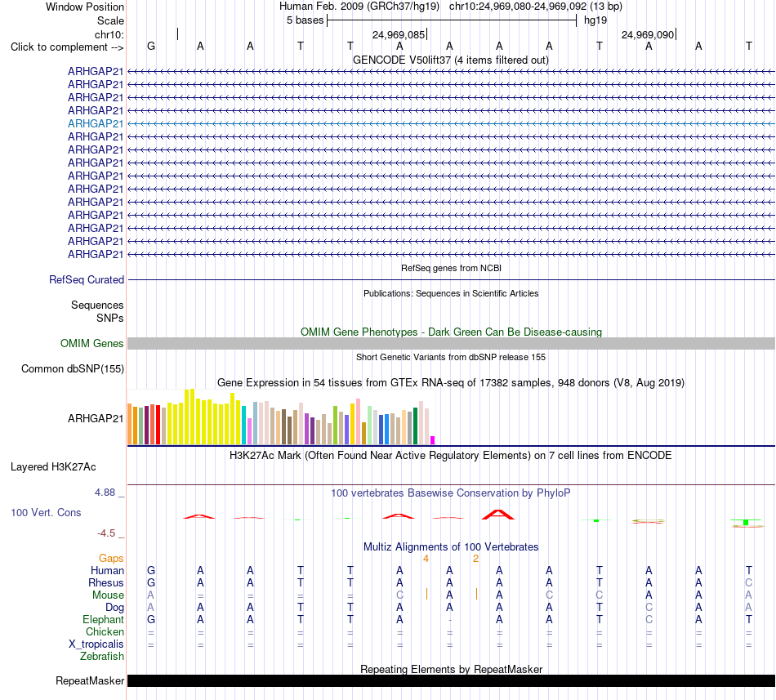Click the Common dbSNP(155) label

coord(72,368)
